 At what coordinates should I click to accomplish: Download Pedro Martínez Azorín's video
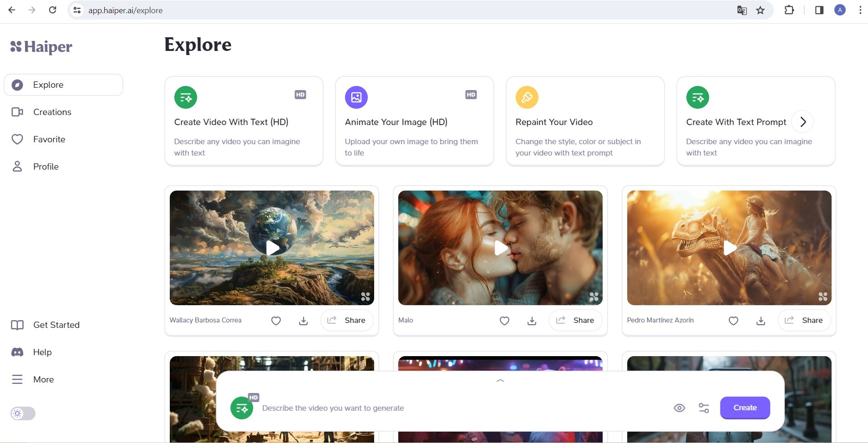click(761, 321)
